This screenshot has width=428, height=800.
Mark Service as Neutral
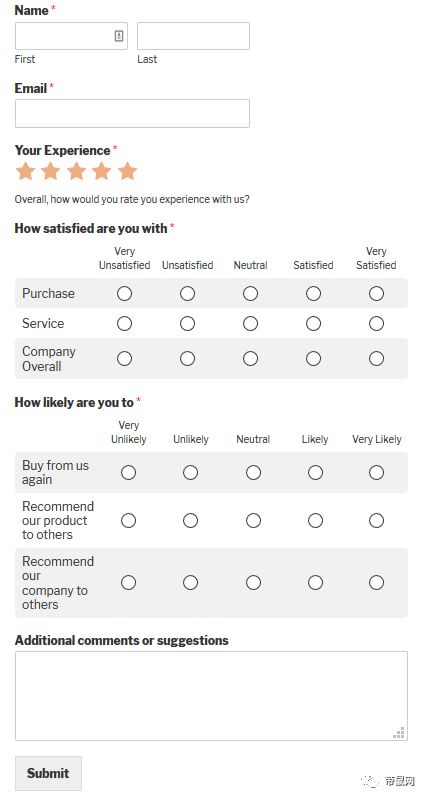coord(250,323)
